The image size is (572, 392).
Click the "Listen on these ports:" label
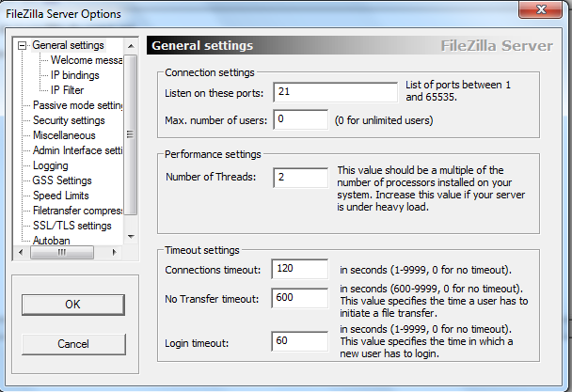pyautogui.click(x=214, y=93)
